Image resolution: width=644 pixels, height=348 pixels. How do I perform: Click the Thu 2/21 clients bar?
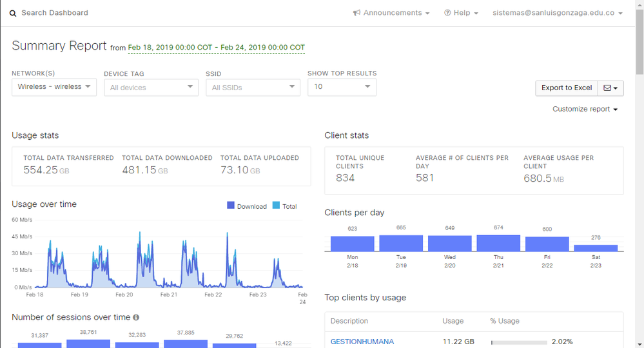498,243
